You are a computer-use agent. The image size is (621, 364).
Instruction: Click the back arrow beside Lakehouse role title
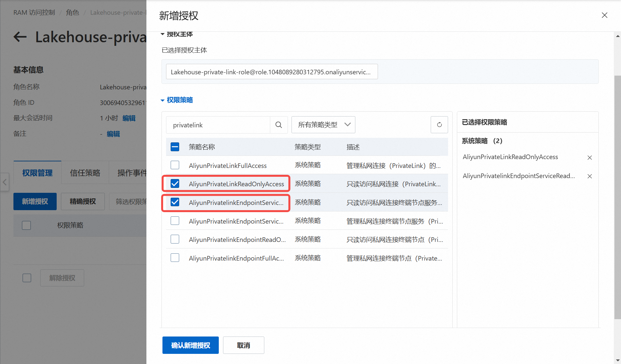[x=20, y=37]
